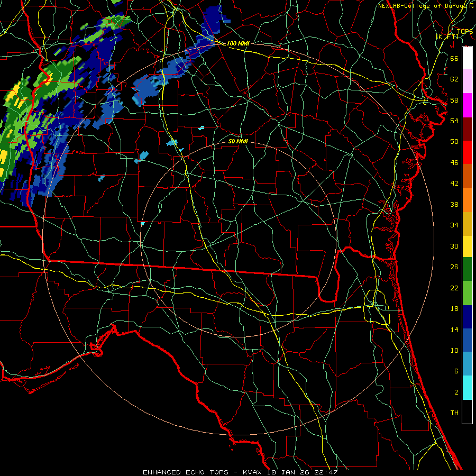Viewport: 476px width, 476px height.
Task: Select the medium blue legend swatch
Action: [x=467, y=340]
